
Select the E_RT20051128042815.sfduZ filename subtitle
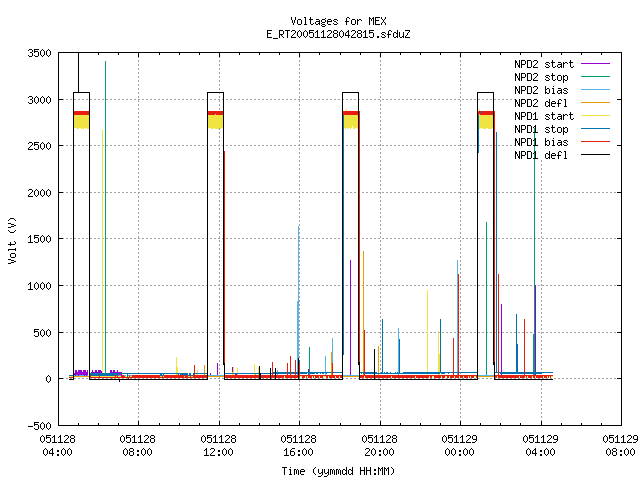338,34
